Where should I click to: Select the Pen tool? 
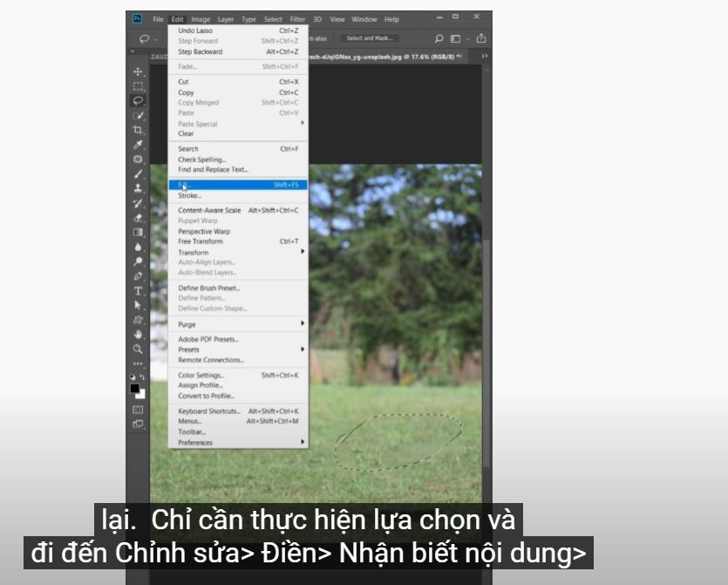(138, 276)
